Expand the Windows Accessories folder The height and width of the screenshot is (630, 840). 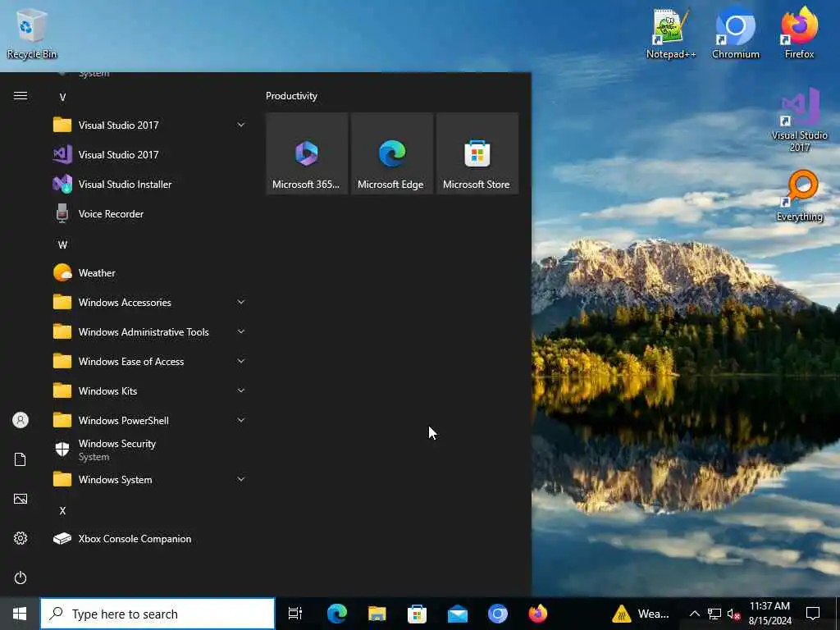(150, 303)
